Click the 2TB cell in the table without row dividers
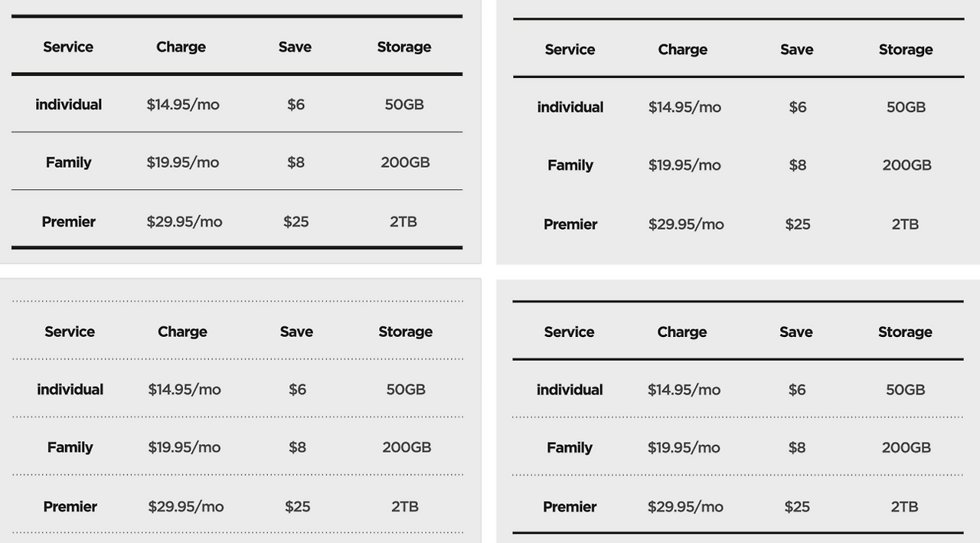 tap(905, 224)
